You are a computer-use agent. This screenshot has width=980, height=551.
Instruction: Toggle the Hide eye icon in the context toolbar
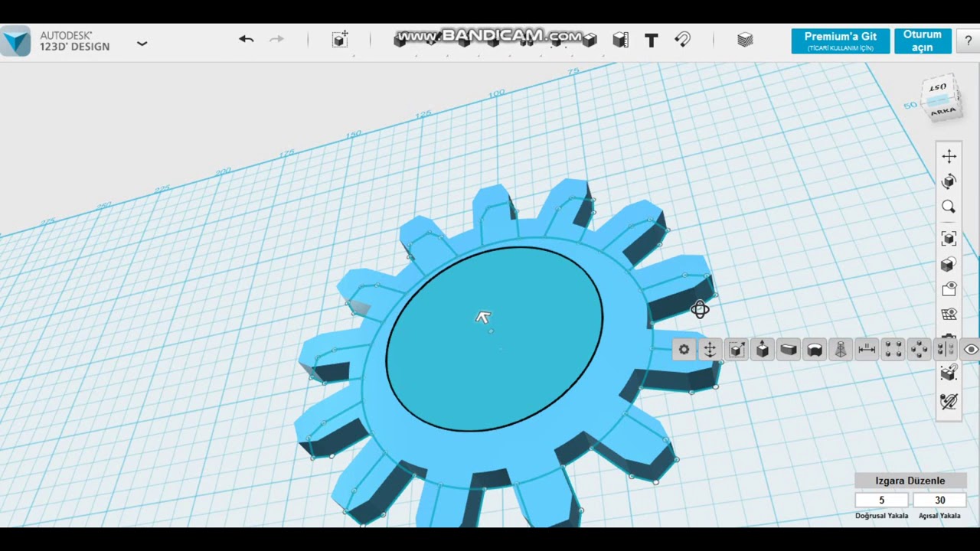[971, 350]
